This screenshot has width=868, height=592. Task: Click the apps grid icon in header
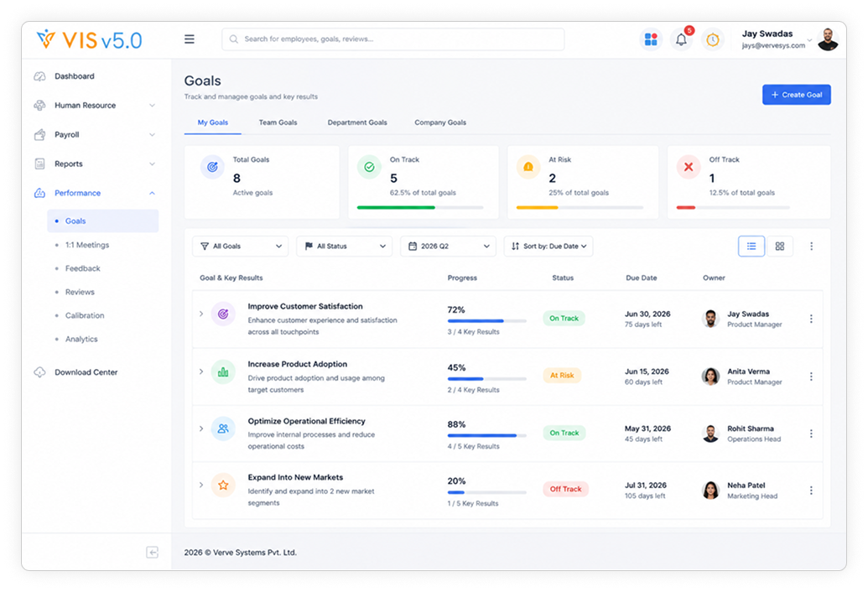[651, 39]
